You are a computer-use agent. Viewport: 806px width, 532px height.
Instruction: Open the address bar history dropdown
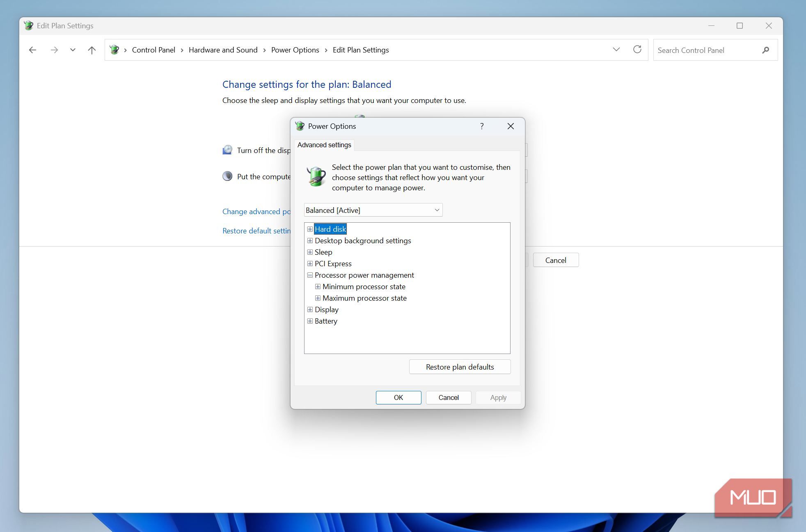[616, 50]
